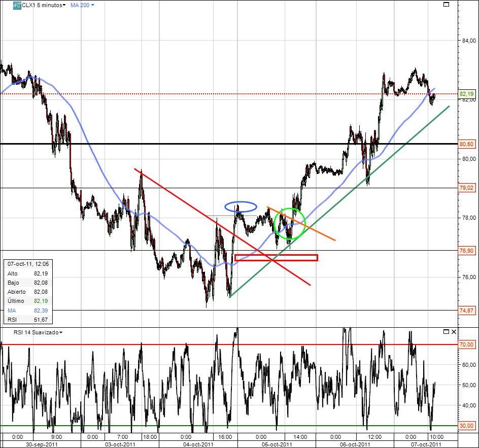Image resolution: width=479 pixels, height=448 pixels.
Task: Click the 07-oct-2011 date label
Action: pos(426,444)
